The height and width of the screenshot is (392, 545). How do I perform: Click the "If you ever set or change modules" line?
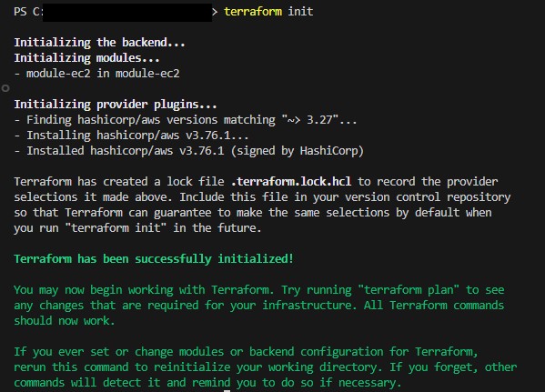tap(246, 352)
